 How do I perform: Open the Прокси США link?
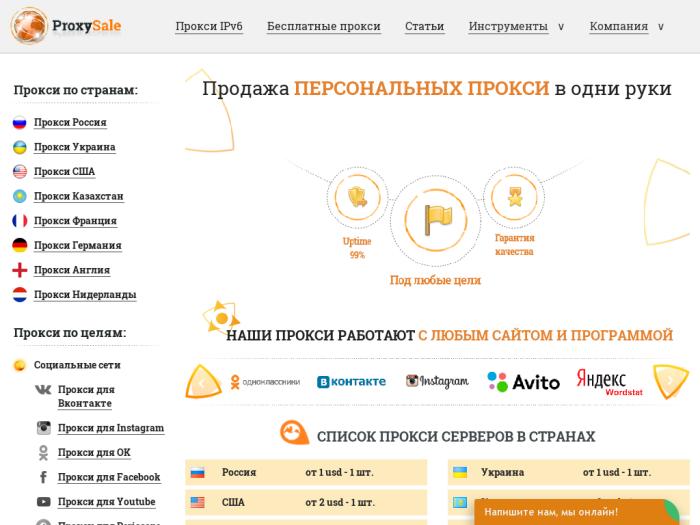[64, 171]
